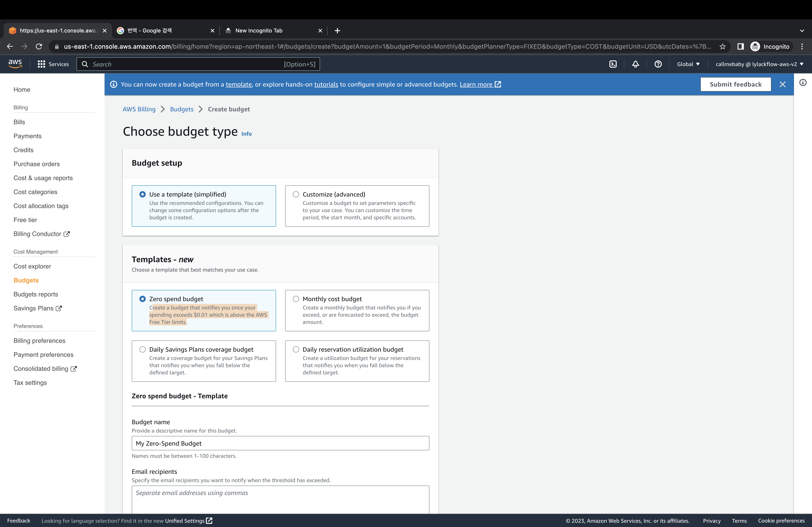The image size is (812, 527).
Task: Toggle the browser side panel icon
Action: point(740,46)
